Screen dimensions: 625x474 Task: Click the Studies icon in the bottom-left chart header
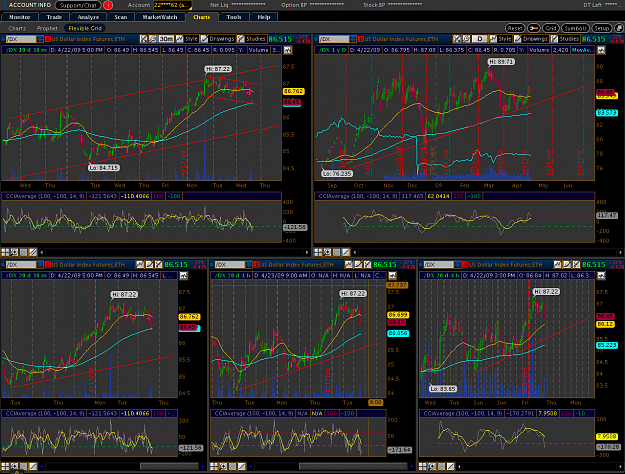[159, 265]
